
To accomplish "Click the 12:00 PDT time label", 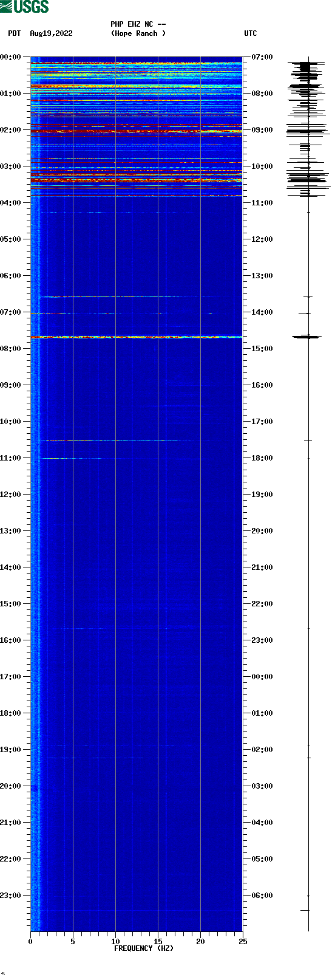I will pyautogui.click(x=10, y=495).
